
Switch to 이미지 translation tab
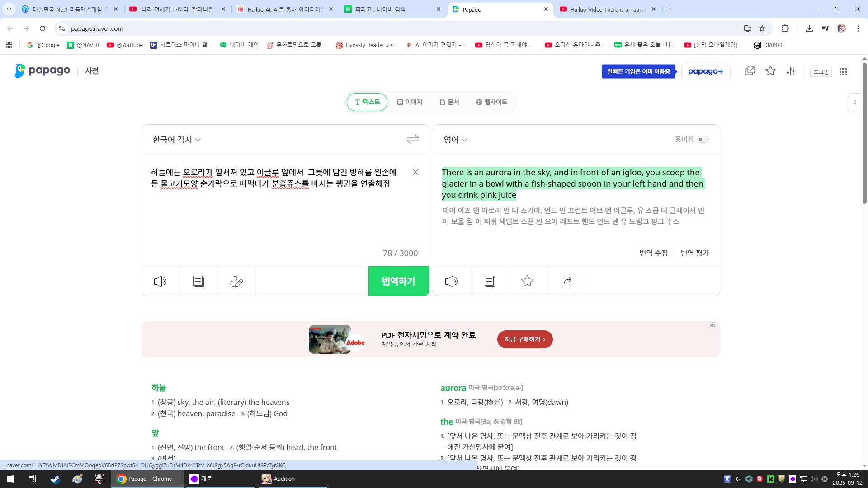(410, 102)
